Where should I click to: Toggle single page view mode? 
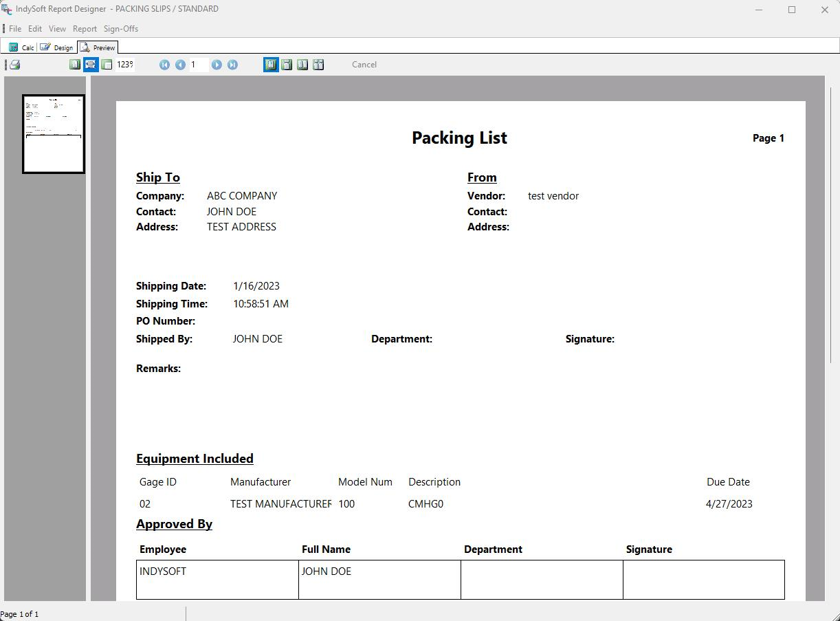pos(271,65)
